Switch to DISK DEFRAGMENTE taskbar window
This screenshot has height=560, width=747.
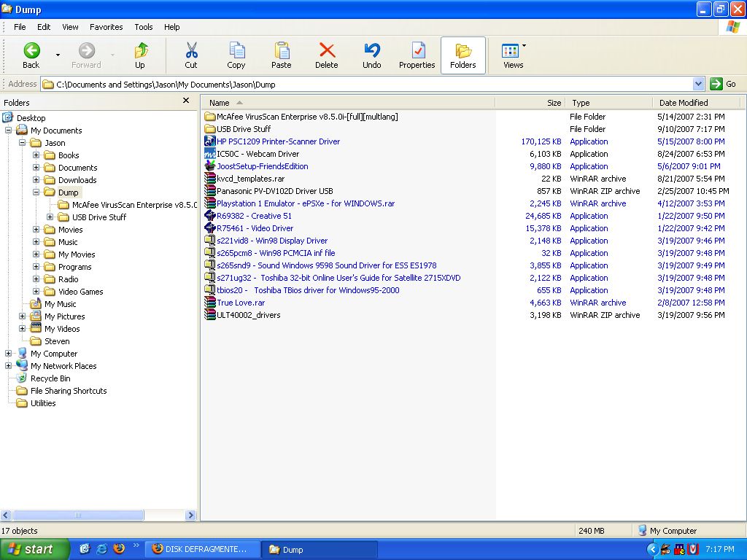[203, 549]
